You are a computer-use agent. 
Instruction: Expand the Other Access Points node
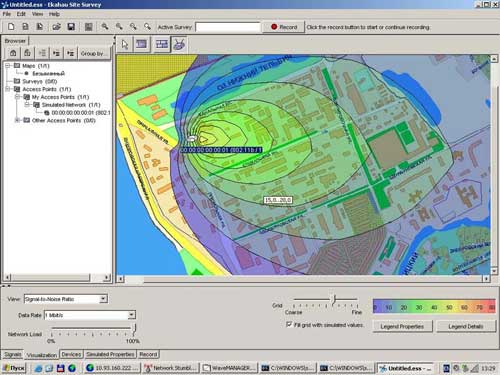[17, 120]
